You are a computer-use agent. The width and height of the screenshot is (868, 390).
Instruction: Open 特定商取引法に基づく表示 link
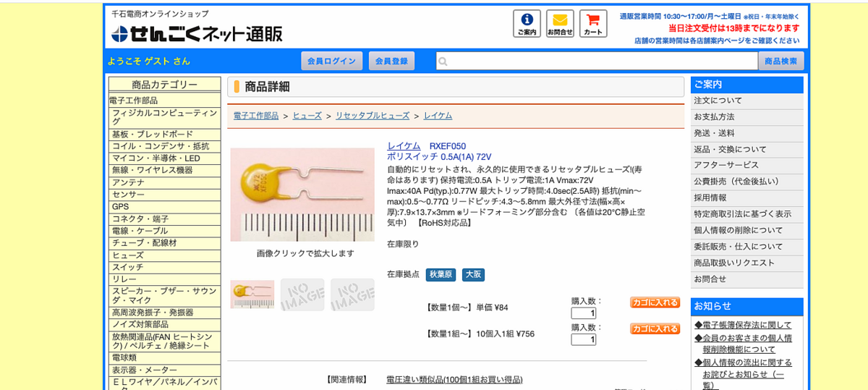coord(746,214)
